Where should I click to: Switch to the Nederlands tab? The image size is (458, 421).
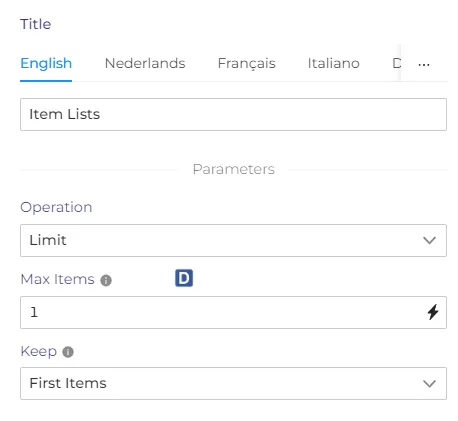click(x=145, y=63)
